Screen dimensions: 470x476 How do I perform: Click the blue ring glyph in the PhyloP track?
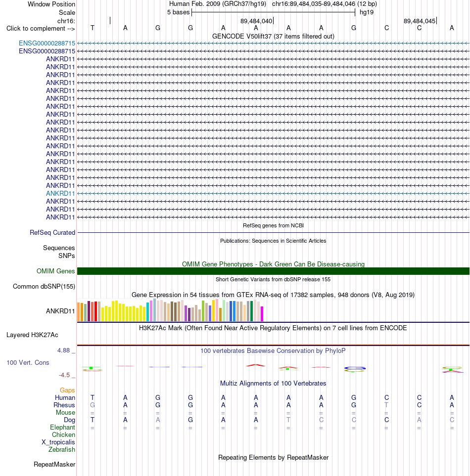click(355, 369)
